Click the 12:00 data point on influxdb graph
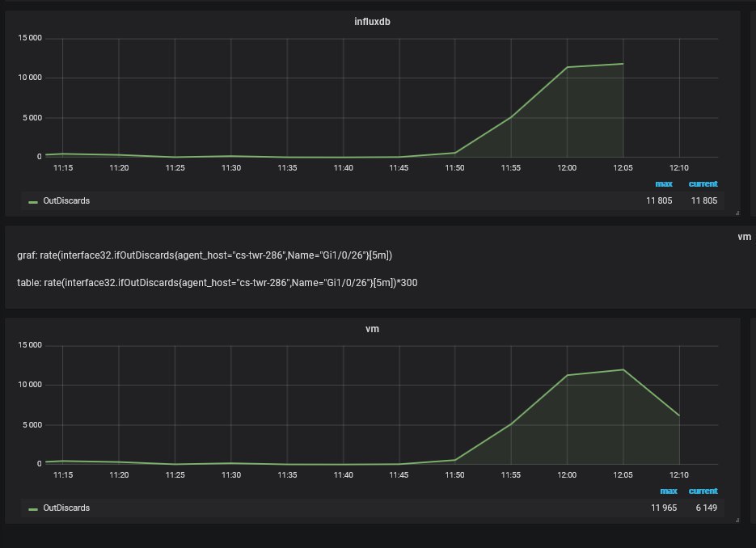 [x=567, y=67]
